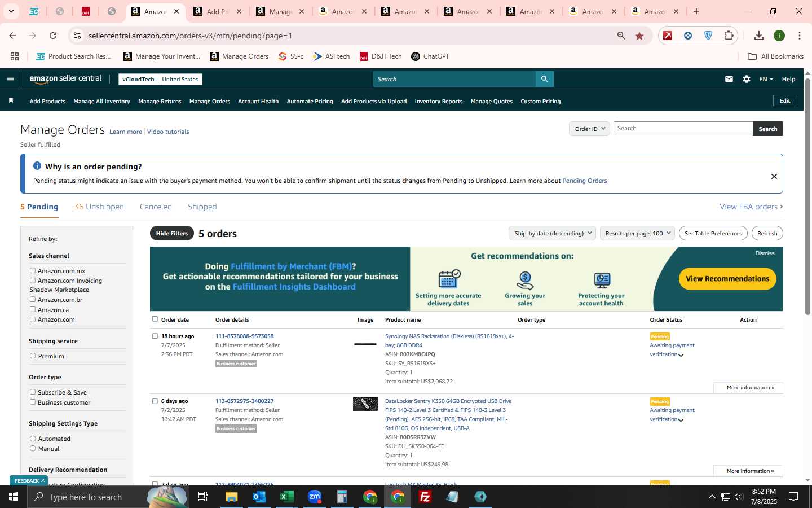This screenshot has width=812, height=508.
Task: Select the Premium shipping service radio
Action: coord(33,356)
